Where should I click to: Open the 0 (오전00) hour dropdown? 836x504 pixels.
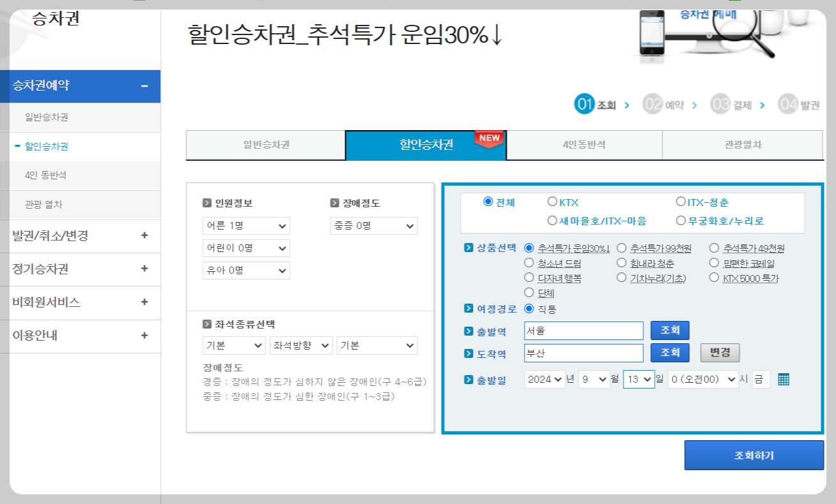point(703,379)
